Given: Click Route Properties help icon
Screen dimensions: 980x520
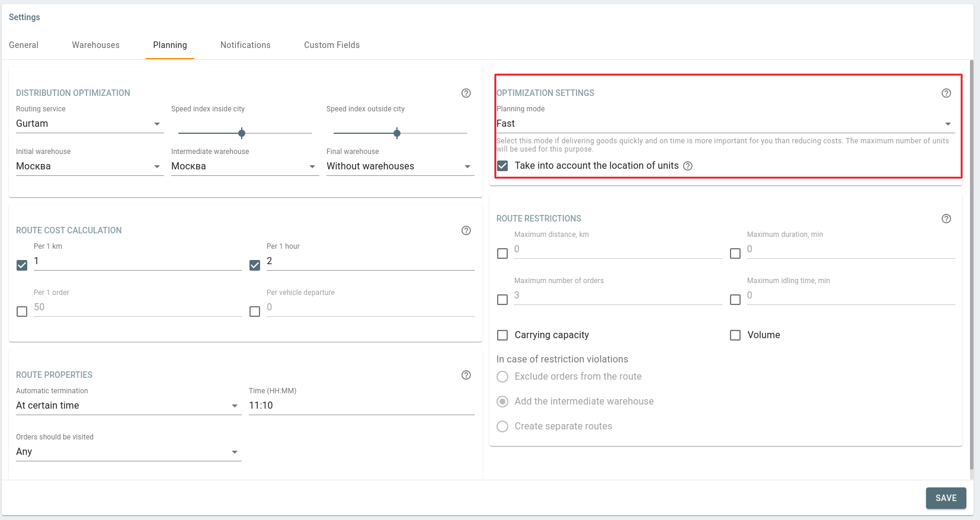Looking at the screenshot, I should 466,375.
